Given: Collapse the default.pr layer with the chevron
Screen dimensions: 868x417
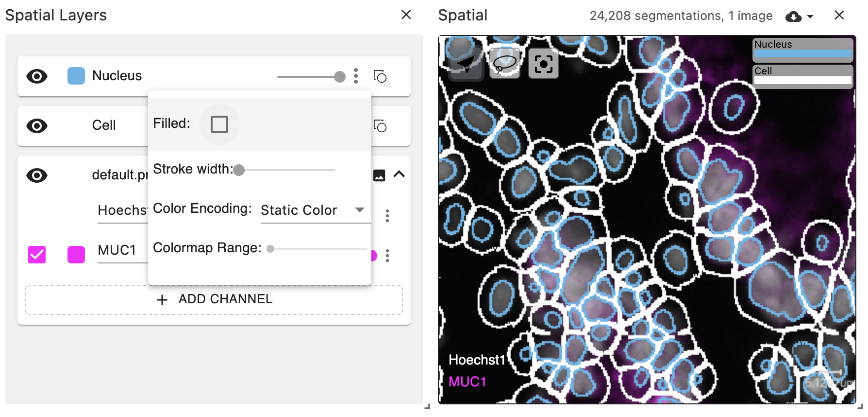Looking at the screenshot, I should [x=400, y=174].
